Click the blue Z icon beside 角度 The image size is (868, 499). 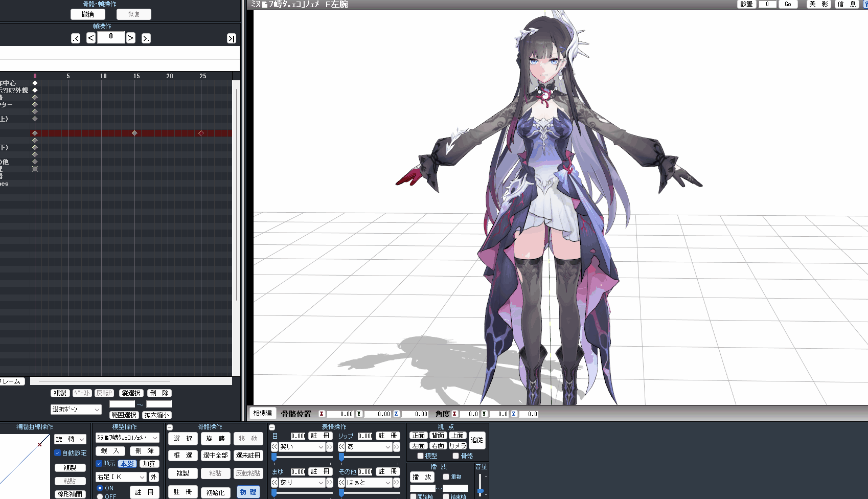point(514,414)
